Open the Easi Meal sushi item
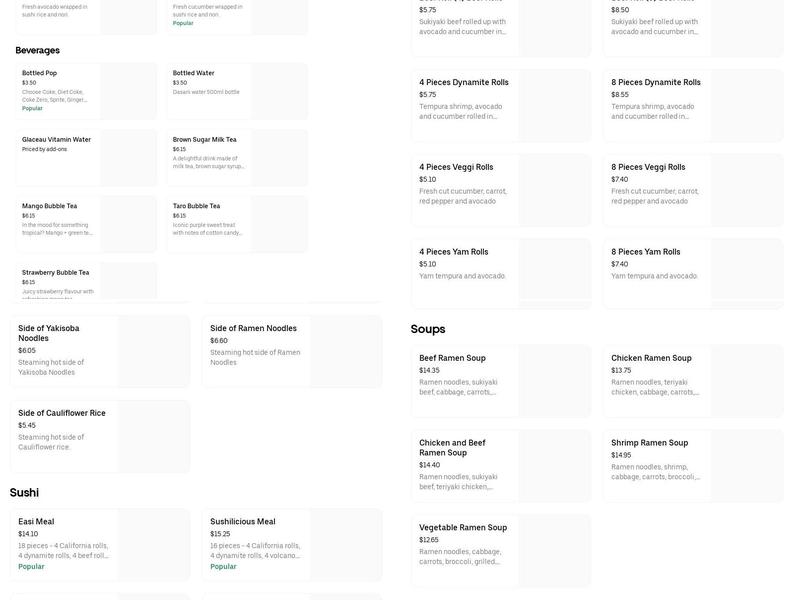The height and width of the screenshot is (600, 800). point(100,544)
